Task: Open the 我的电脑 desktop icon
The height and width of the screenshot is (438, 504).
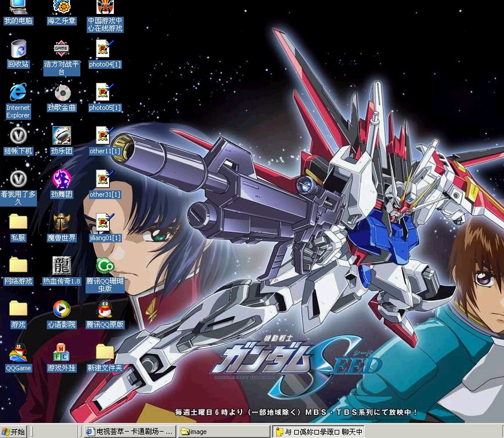Action: pyautogui.click(x=18, y=8)
